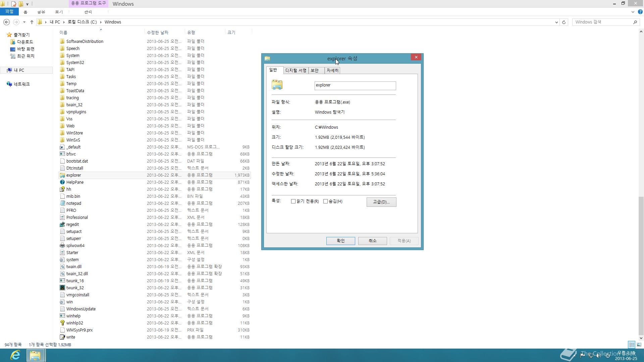The height and width of the screenshot is (362, 644).
Task: Select 최근 위치 in navigation pane
Action: (25, 56)
